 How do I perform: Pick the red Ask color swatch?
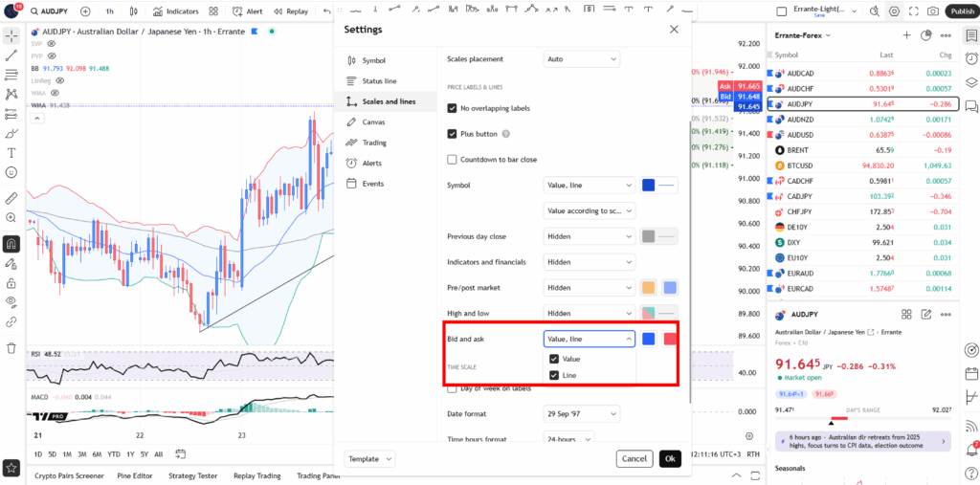click(x=670, y=339)
